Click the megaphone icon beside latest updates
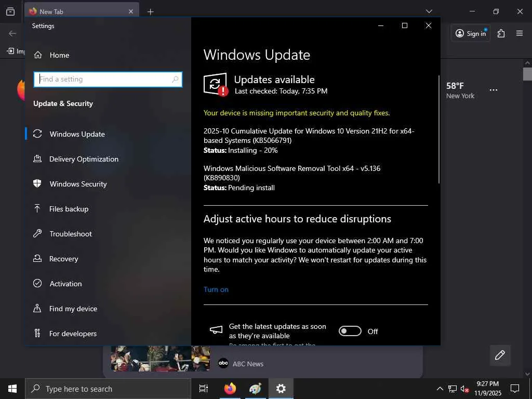 pyautogui.click(x=216, y=329)
